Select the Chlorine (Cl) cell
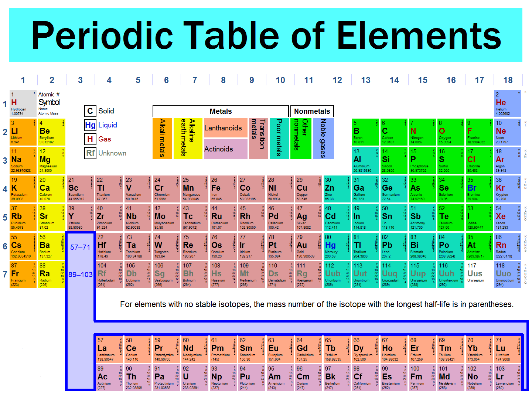The height and width of the screenshot is (399, 532). pos(480,160)
